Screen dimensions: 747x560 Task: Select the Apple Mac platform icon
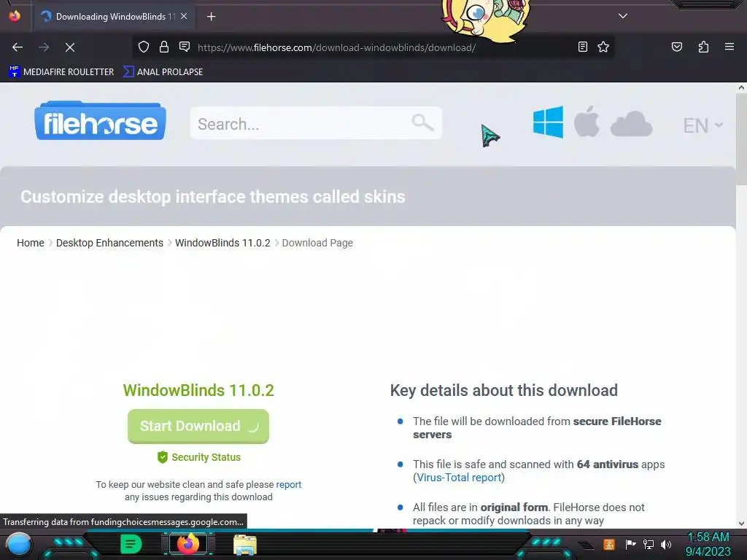pyautogui.click(x=587, y=122)
